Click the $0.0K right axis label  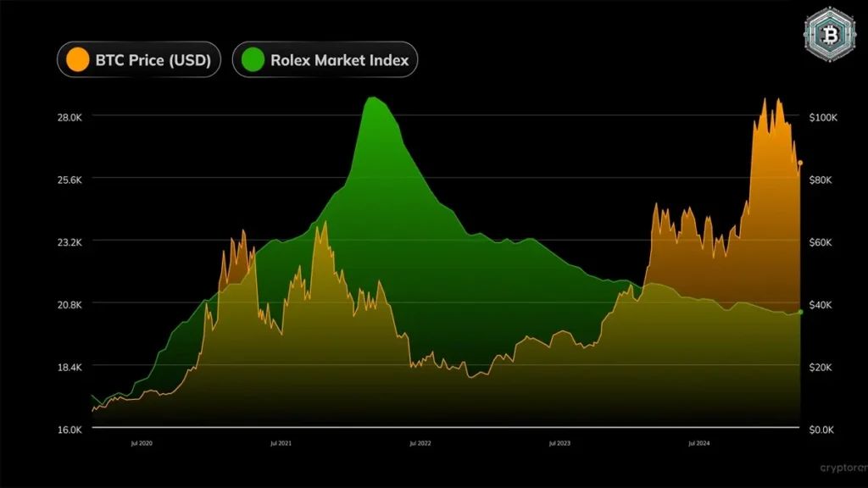point(821,430)
